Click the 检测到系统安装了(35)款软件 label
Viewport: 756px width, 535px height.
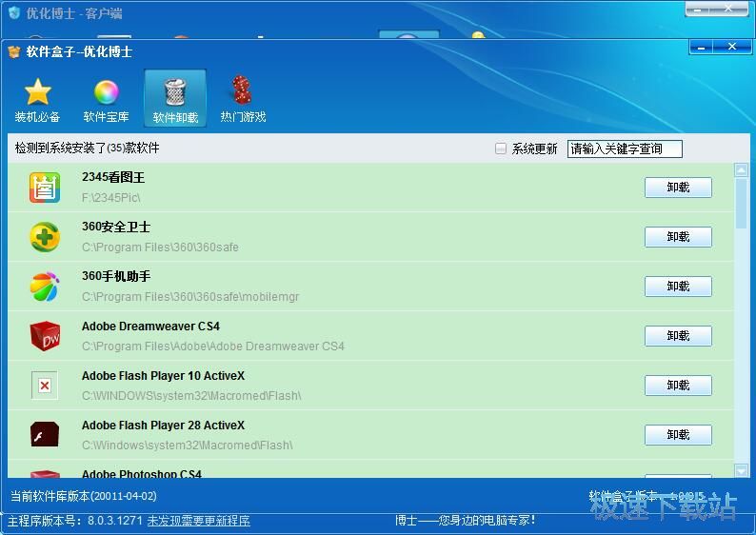pos(88,148)
